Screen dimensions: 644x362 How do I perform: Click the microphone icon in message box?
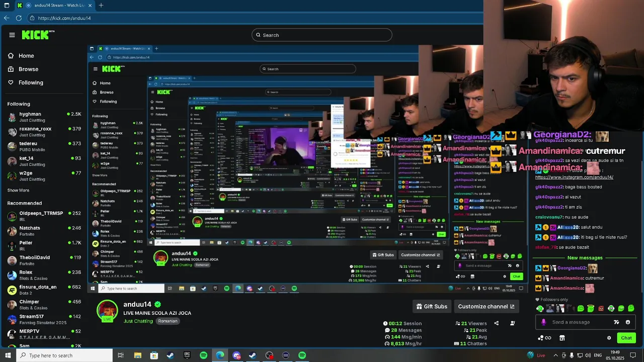[x=543, y=322]
